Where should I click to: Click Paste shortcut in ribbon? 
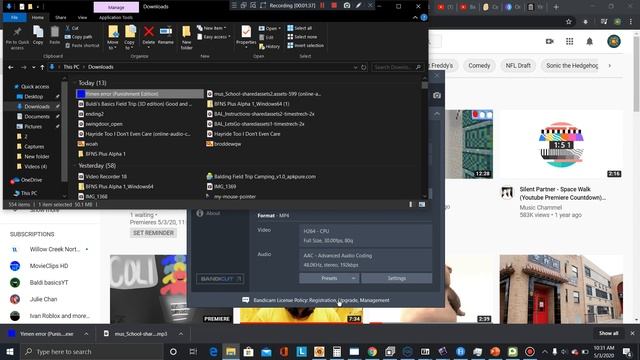coord(82,45)
